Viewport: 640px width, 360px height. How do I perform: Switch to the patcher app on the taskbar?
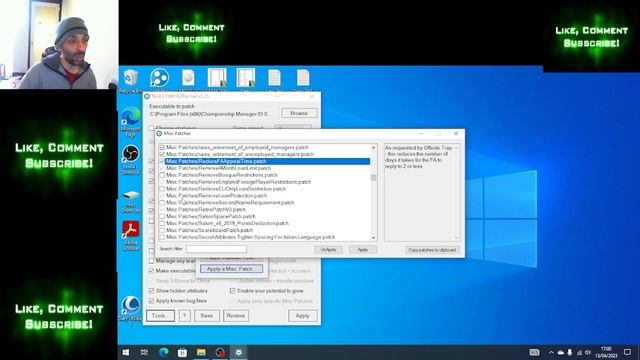point(239,352)
